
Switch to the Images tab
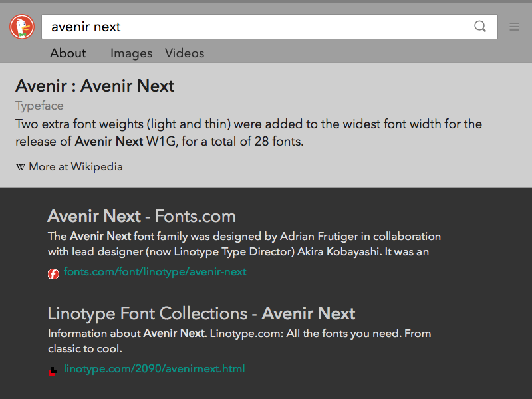pyautogui.click(x=131, y=53)
